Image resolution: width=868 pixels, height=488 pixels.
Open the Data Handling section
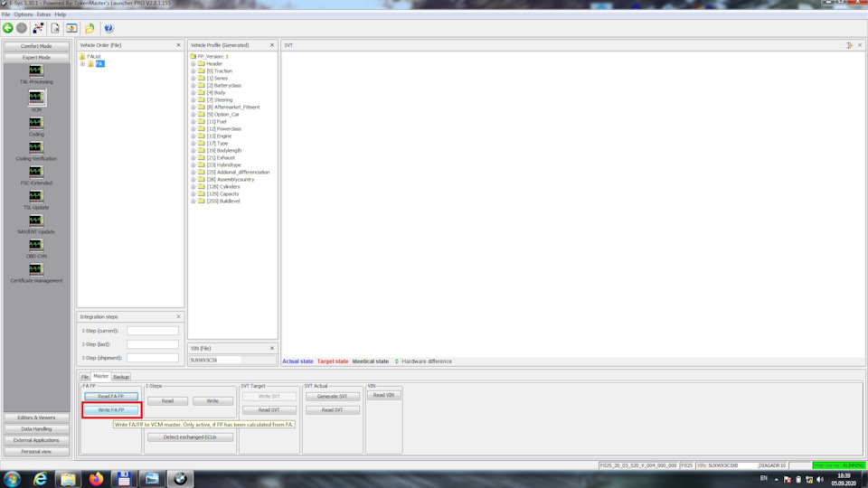(36, 428)
